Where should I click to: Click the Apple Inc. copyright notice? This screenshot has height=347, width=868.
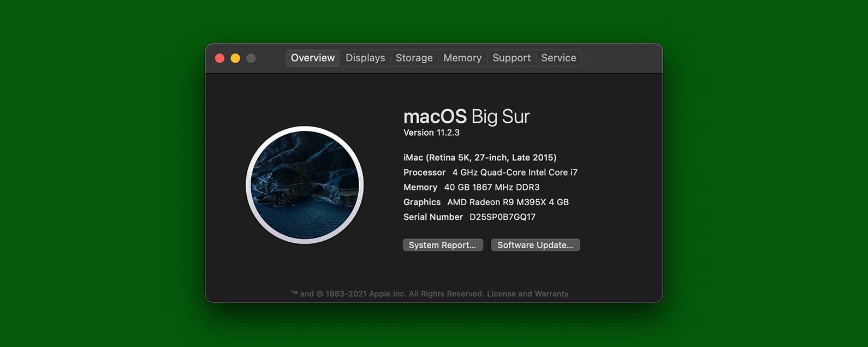(x=388, y=294)
